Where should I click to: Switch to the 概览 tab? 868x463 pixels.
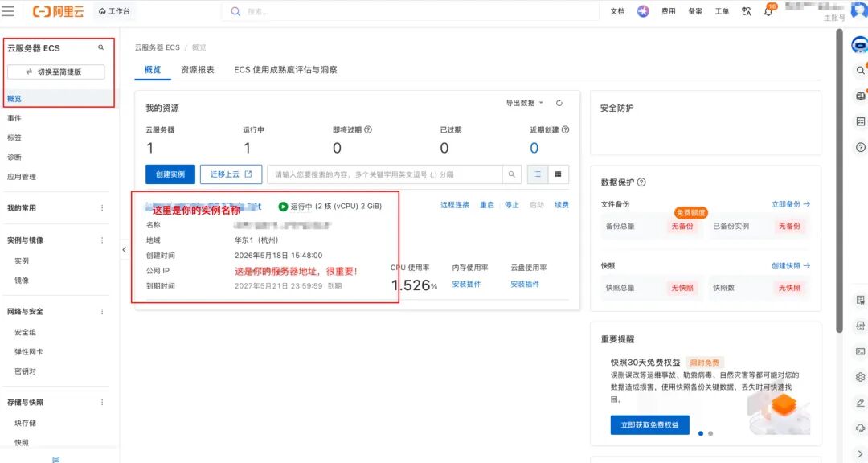click(x=153, y=70)
